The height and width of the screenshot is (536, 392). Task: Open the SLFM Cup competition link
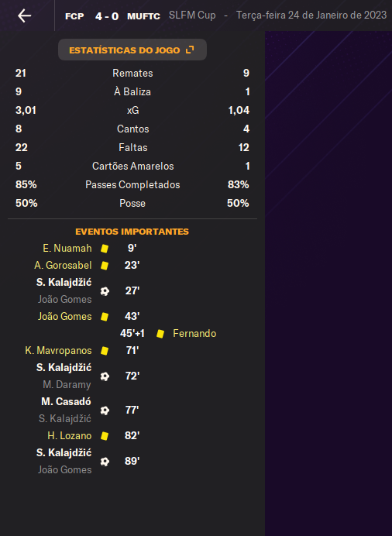(192, 15)
